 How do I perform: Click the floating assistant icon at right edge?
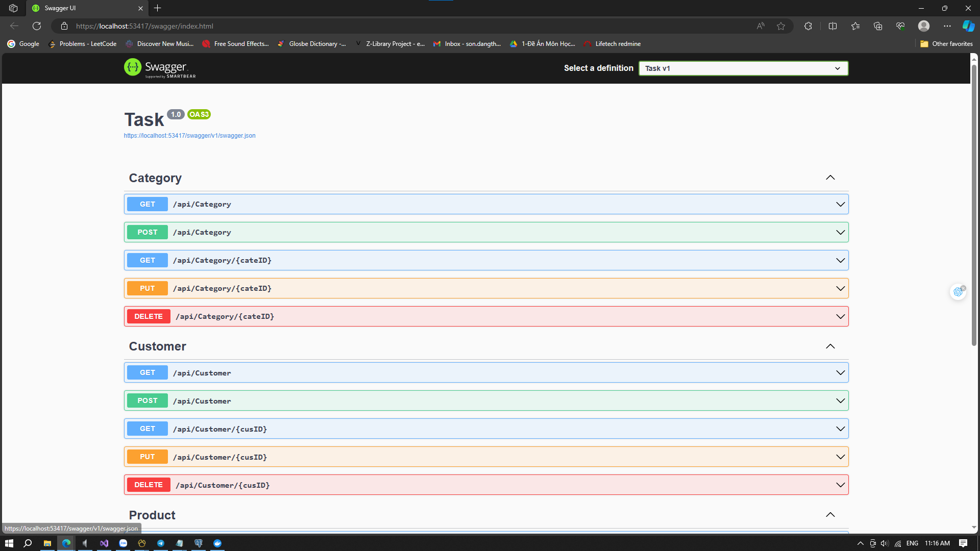coord(958,291)
